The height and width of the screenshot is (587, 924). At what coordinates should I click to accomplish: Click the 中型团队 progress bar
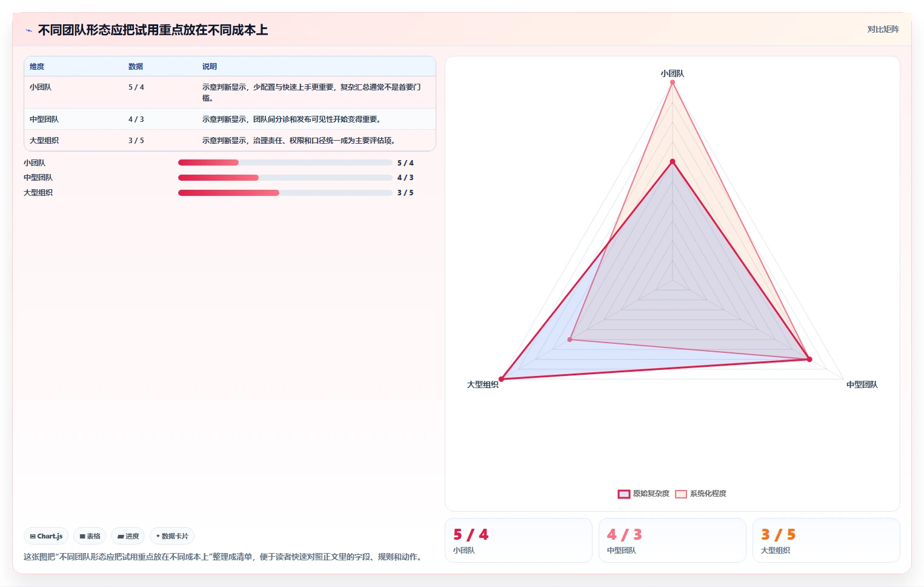285,178
